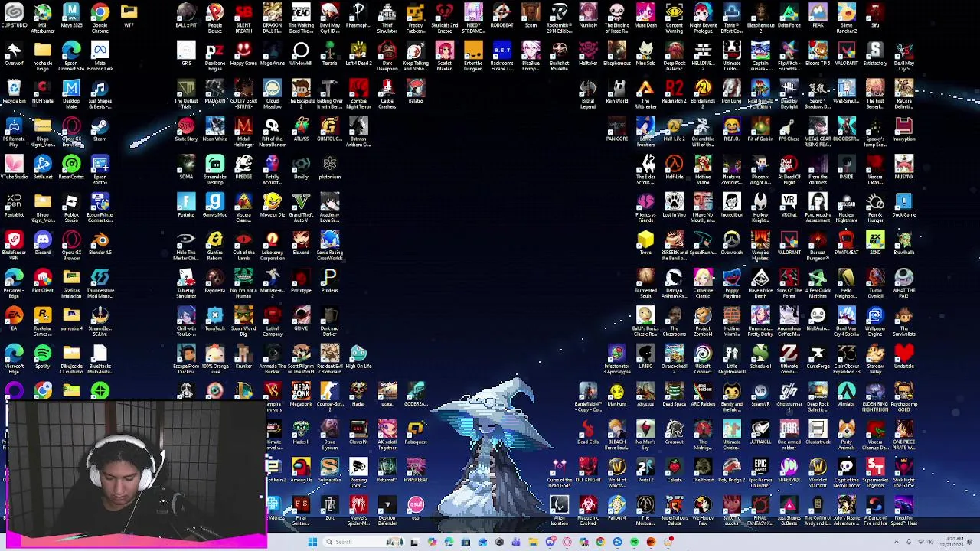The image size is (980, 551).
Task: Open the Helltaker shortcut
Action: coord(588,54)
